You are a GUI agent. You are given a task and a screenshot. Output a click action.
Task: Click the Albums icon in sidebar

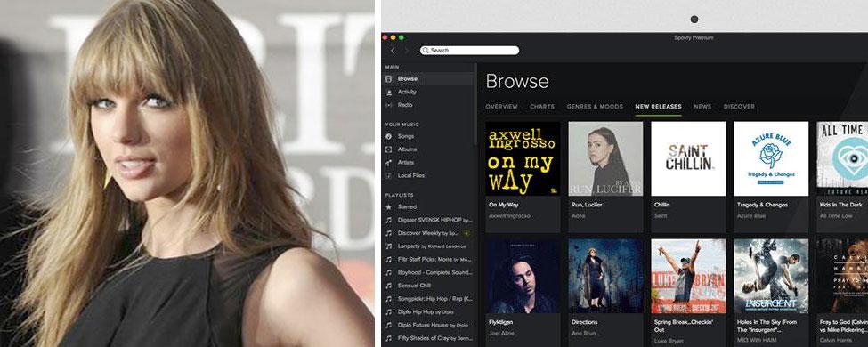pyautogui.click(x=389, y=149)
